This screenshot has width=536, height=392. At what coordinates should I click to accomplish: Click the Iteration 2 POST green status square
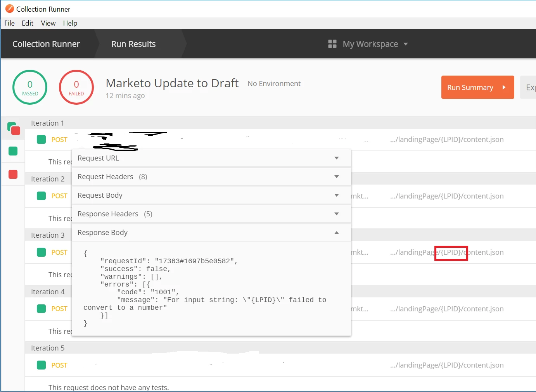tap(41, 196)
